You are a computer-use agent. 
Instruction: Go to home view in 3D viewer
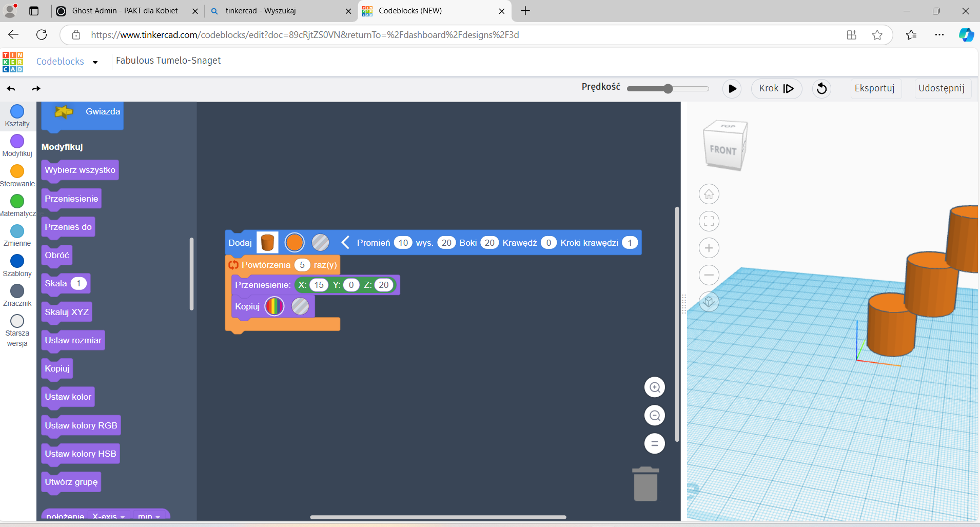coord(709,194)
